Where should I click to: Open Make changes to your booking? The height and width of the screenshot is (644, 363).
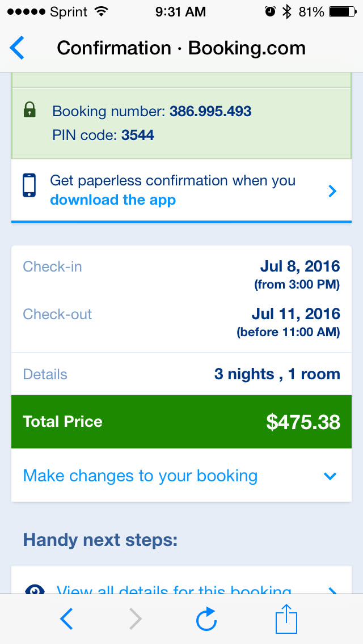click(140, 476)
